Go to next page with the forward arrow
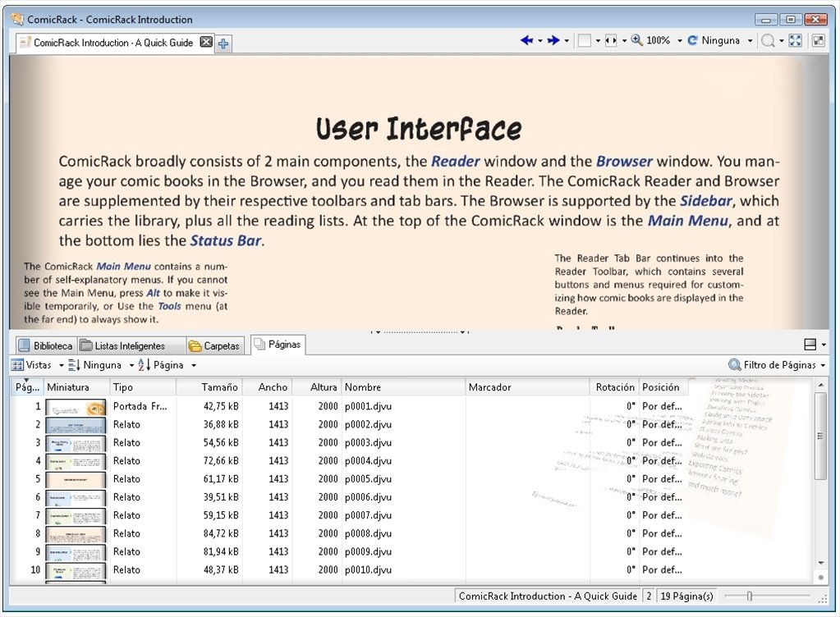Image resolution: width=840 pixels, height=617 pixels. pos(553,40)
